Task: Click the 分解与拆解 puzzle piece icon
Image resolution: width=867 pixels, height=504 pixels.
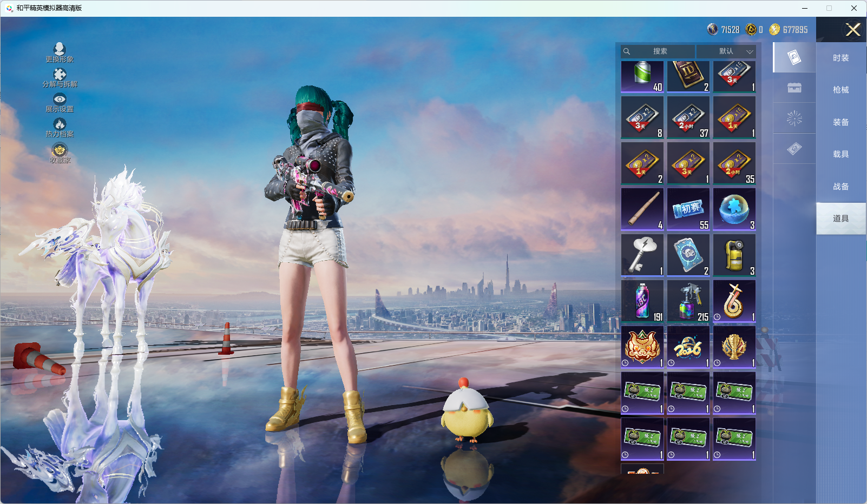Action: click(60, 75)
